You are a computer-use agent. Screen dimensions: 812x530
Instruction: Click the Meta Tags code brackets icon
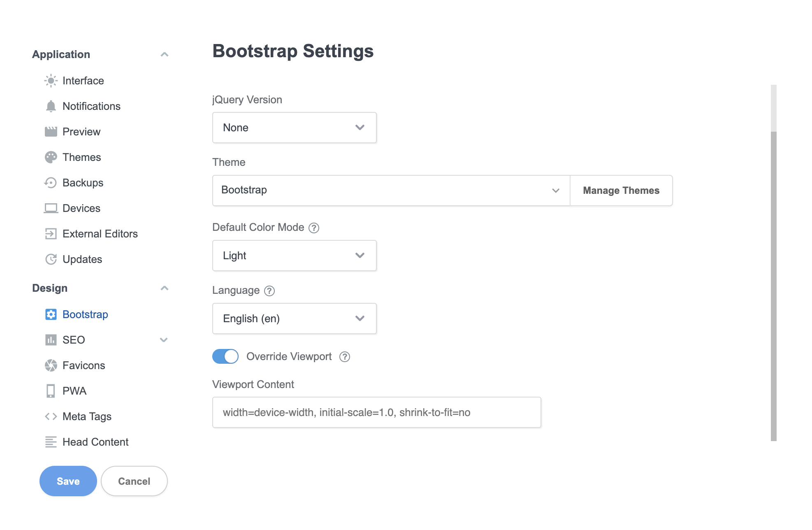pos(51,416)
